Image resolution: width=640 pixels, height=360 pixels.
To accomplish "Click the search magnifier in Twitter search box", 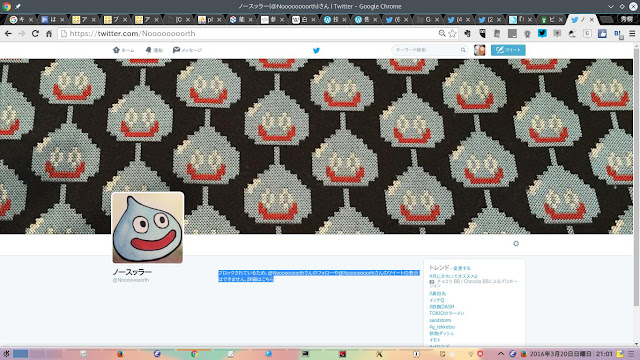I will [463, 50].
